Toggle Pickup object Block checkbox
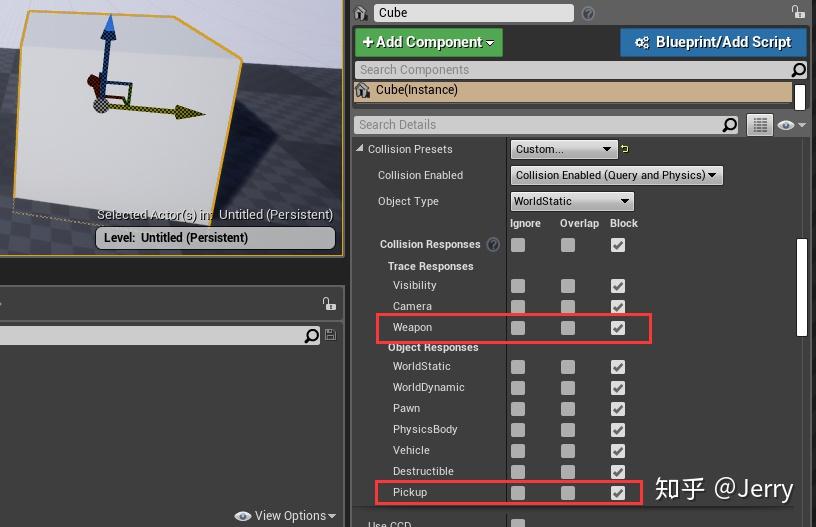This screenshot has width=816, height=527. (x=618, y=493)
